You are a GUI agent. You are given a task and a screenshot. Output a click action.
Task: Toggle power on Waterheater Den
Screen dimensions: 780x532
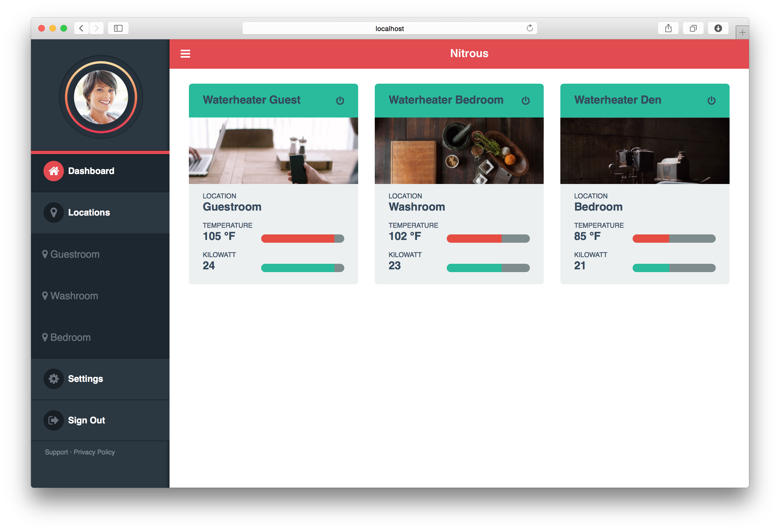[711, 100]
